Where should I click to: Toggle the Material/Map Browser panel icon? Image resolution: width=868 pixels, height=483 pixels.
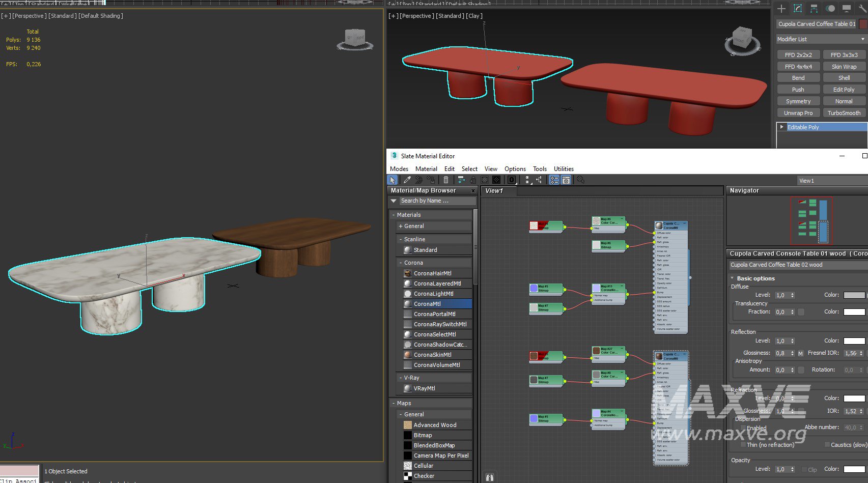coord(554,180)
